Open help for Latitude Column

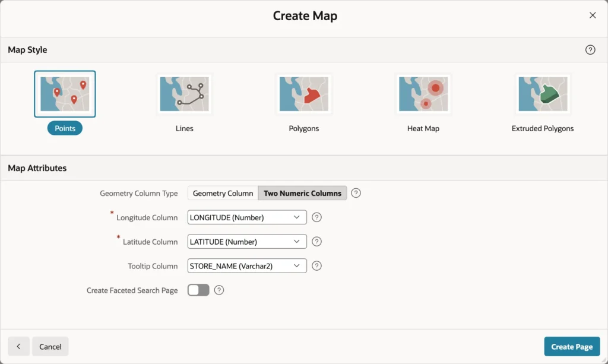317,242
